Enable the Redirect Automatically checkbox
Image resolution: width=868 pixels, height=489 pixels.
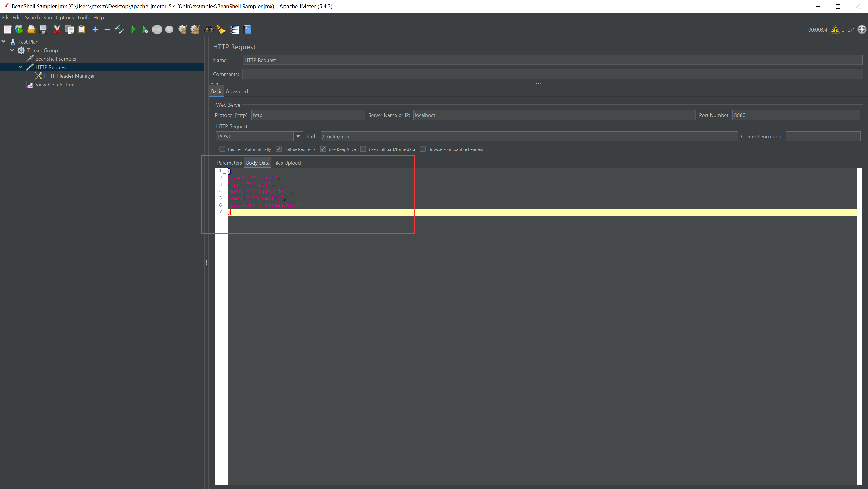[222, 149]
